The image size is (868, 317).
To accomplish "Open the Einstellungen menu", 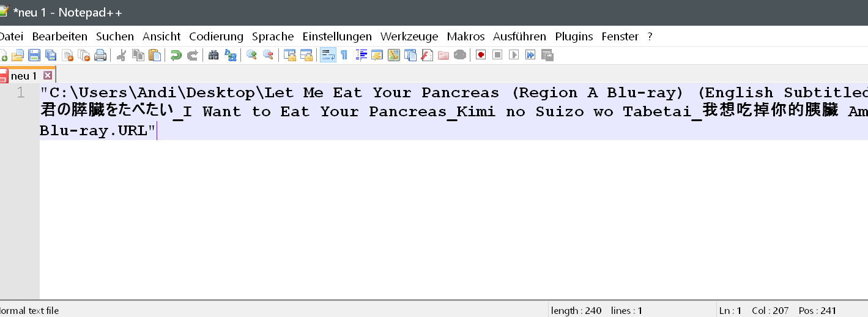I will point(337,37).
